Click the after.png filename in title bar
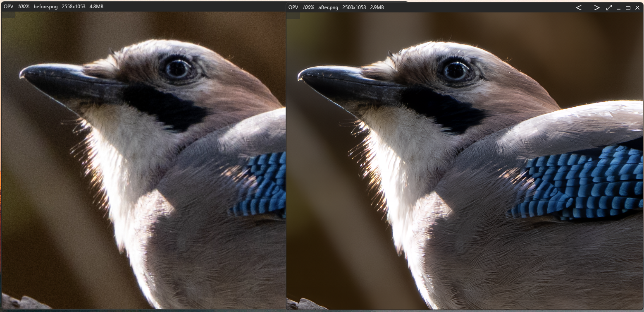This screenshot has width=644, height=312. click(328, 7)
